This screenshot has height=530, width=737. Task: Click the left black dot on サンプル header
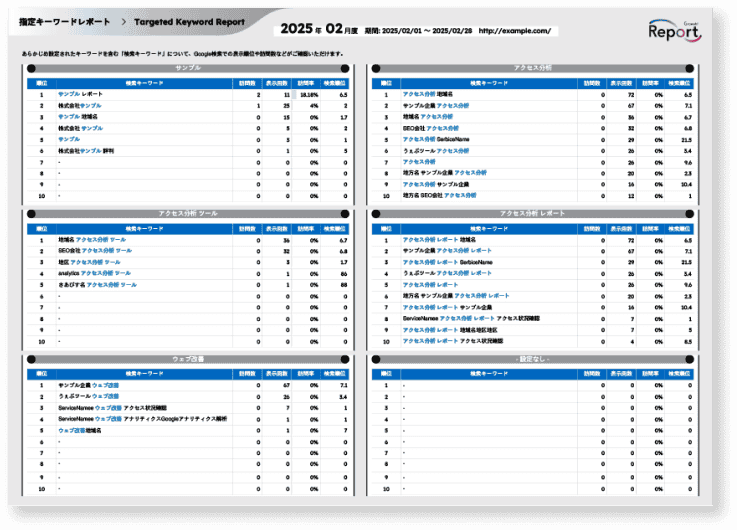tap(27, 68)
